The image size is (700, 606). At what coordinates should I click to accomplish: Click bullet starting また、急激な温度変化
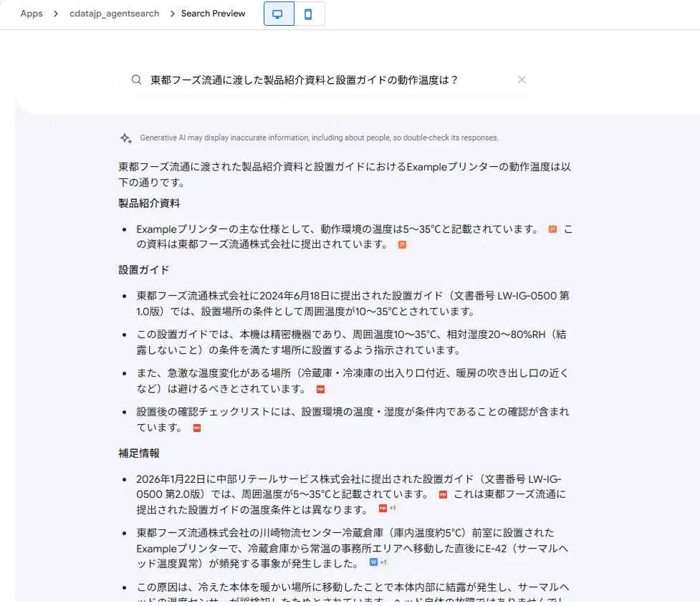(x=353, y=380)
